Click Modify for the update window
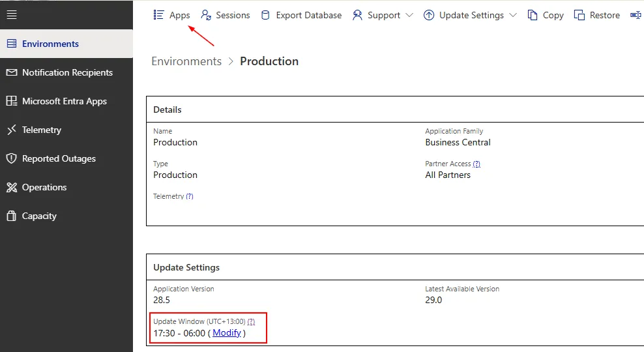The width and height of the screenshot is (644, 352). [x=227, y=332]
